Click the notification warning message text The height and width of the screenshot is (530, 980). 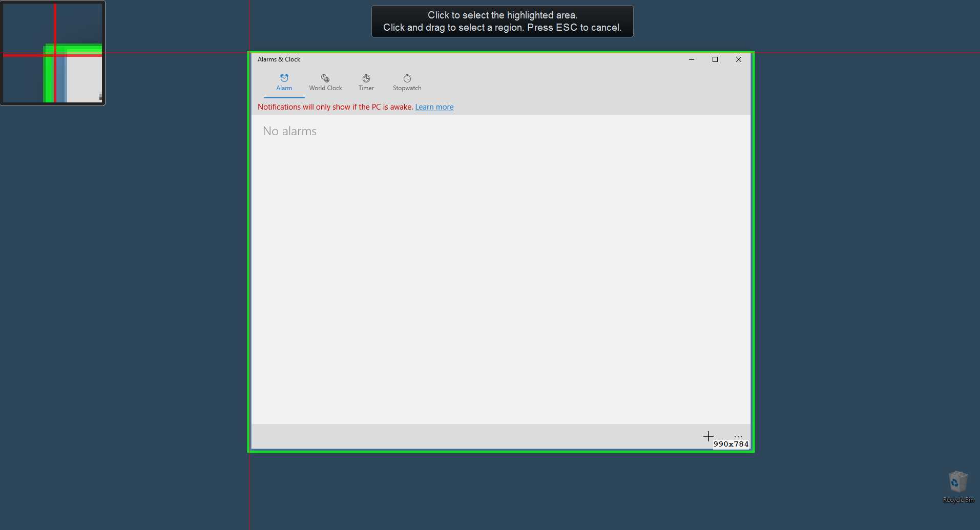(335, 107)
